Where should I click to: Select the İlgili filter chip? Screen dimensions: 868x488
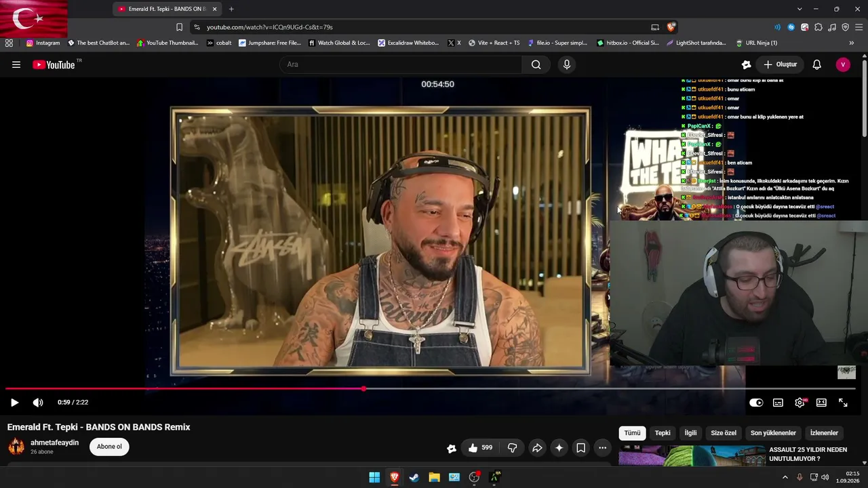tap(690, 433)
